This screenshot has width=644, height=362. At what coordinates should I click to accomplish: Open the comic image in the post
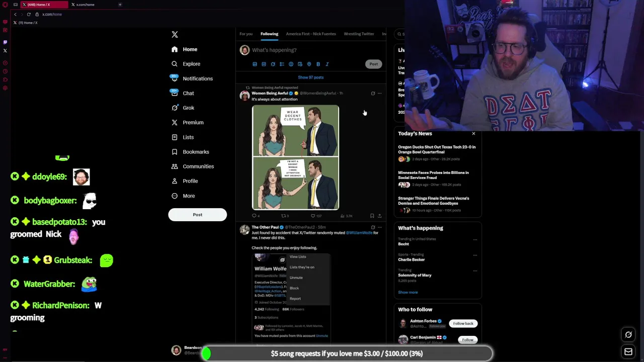[x=295, y=157]
